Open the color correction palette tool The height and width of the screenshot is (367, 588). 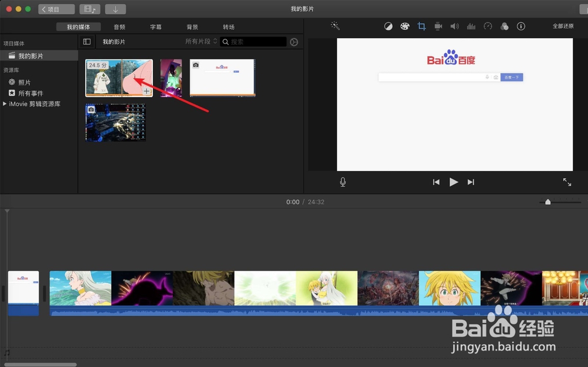pos(405,26)
